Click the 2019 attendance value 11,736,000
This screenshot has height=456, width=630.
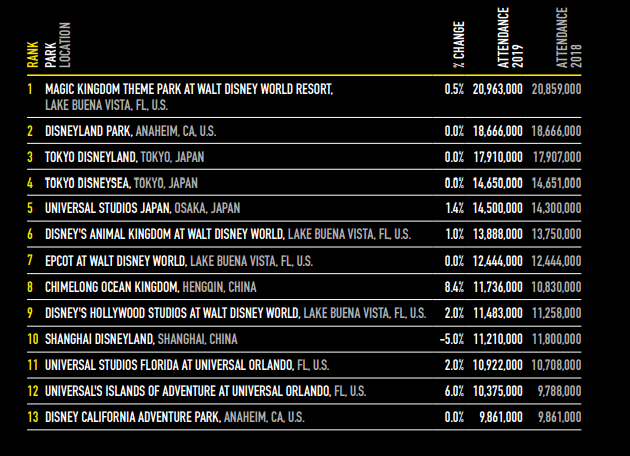pyautogui.click(x=498, y=287)
